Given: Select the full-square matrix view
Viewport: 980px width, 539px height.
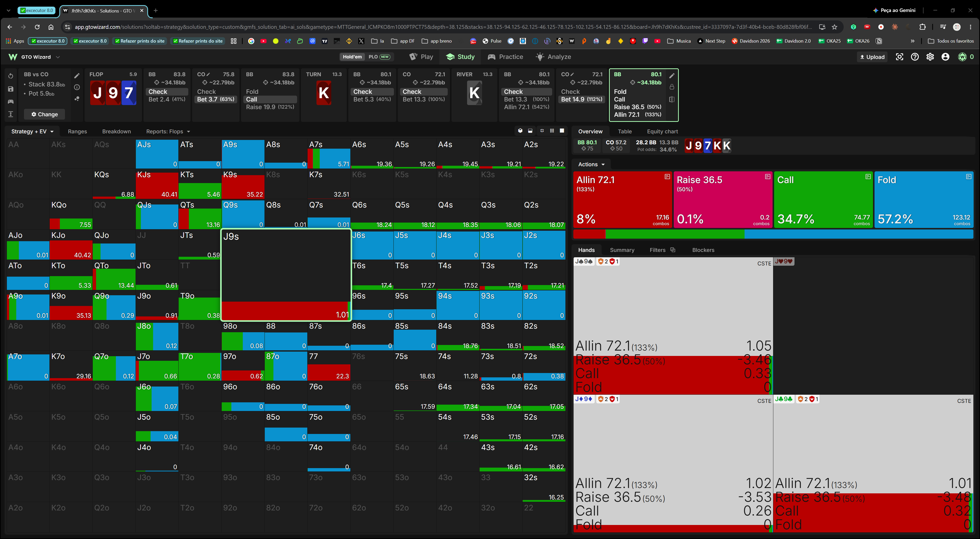Looking at the screenshot, I should (x=562, y=131).
